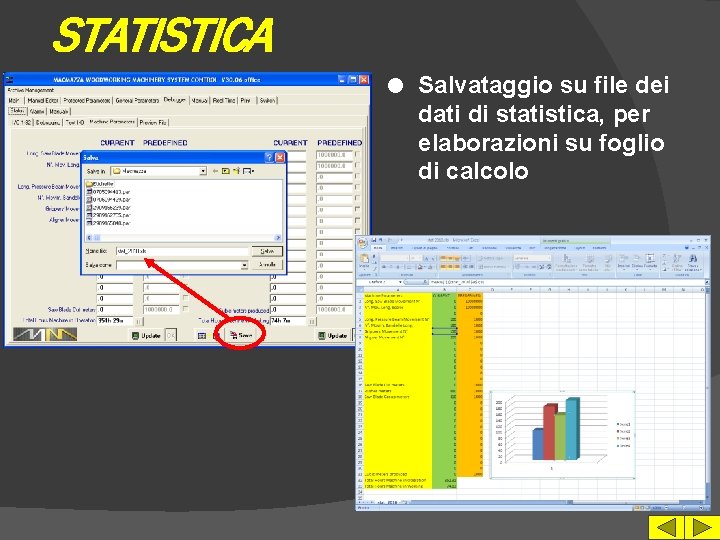Click right arrow of file list horizontal scrollbar

278,237
